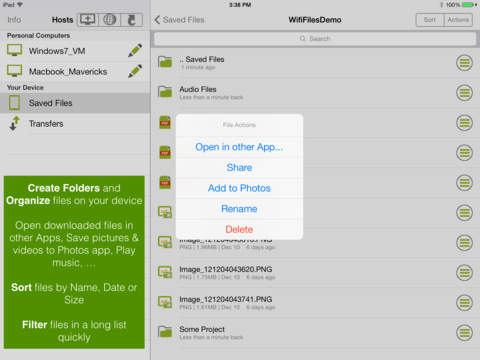Tap the Audio Files folder icon
The height and width of the screenshot is (360, 480).
tap(165, 92)
